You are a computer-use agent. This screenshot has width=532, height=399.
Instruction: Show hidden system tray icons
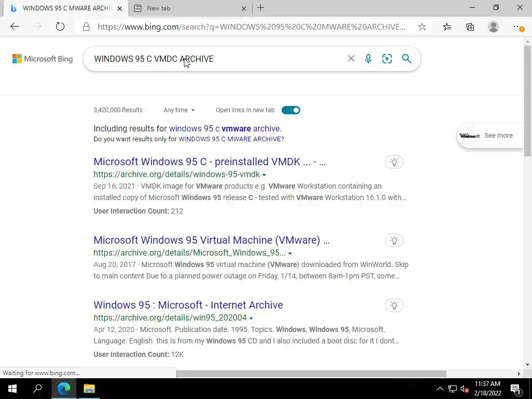pos(440,389)
